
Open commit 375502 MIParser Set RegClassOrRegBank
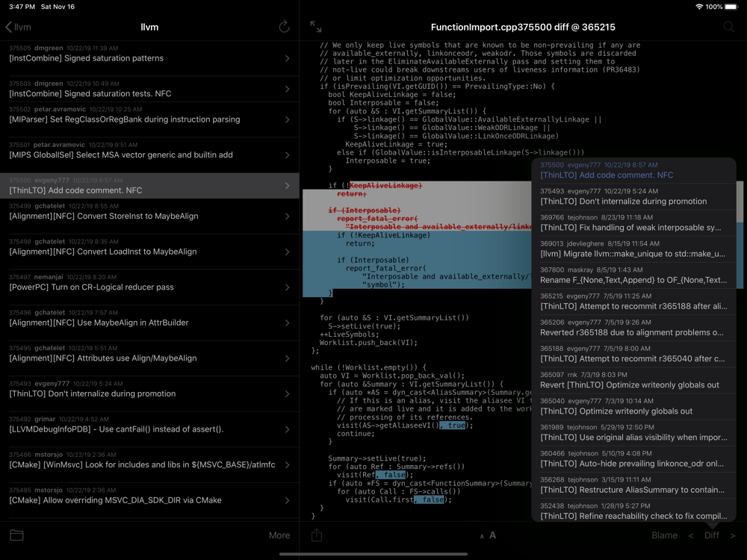tap(149, 119)
